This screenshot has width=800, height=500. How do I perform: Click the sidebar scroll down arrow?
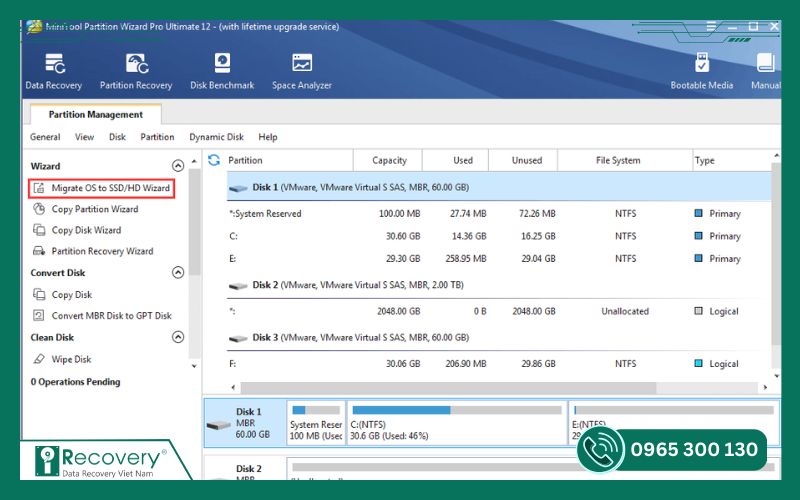[x=194, y=366]
